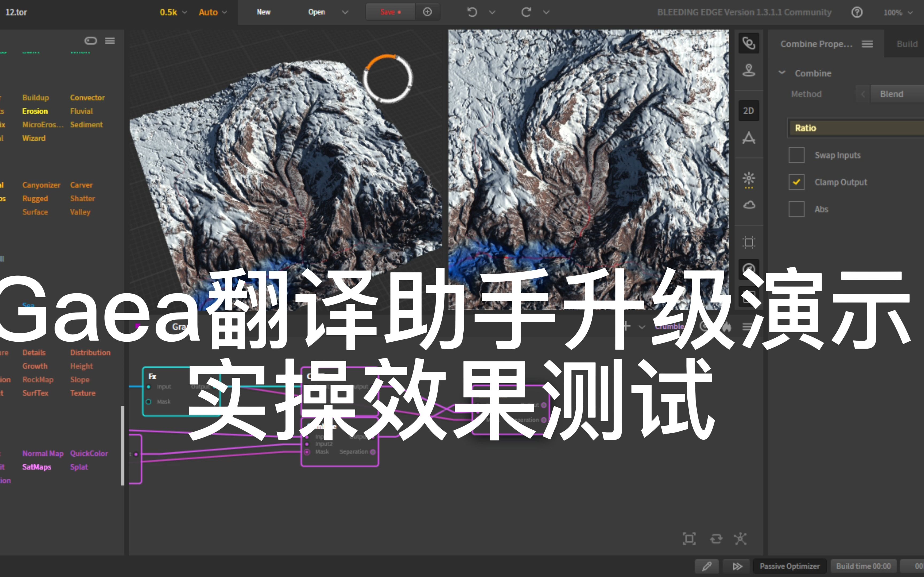
Task: Collapse the Combine section in the properties panel
Action: tap(782, 72)
